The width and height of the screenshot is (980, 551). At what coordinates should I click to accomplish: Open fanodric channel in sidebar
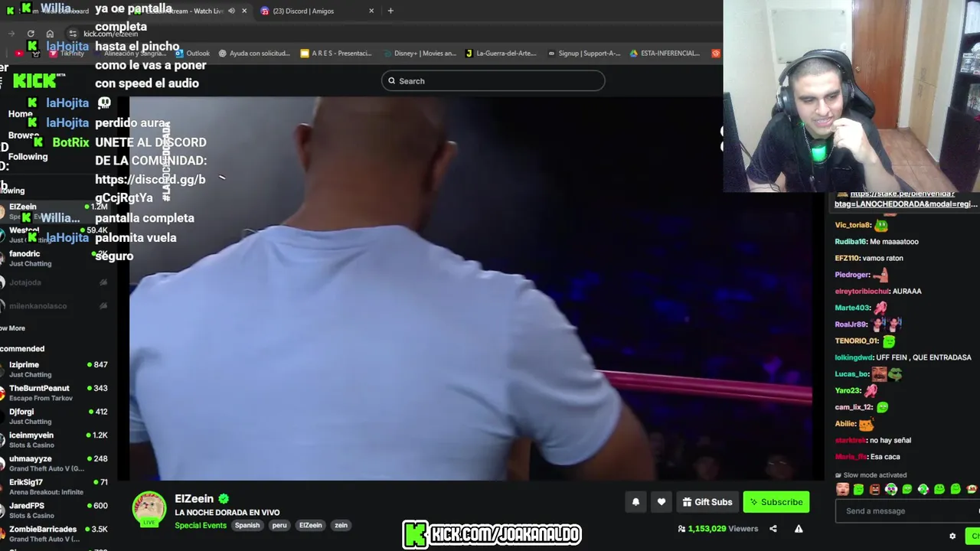pyautogui.click(x=54, y=259)
